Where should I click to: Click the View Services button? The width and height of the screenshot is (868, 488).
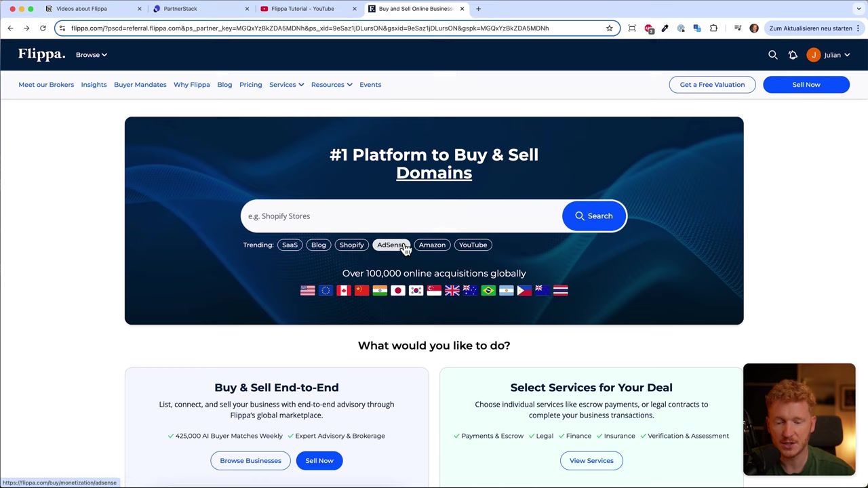(x=591, y=461)
